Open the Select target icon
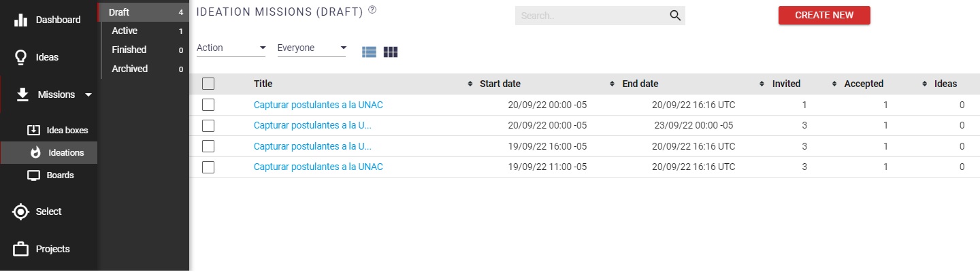 [x=20, y=211]
